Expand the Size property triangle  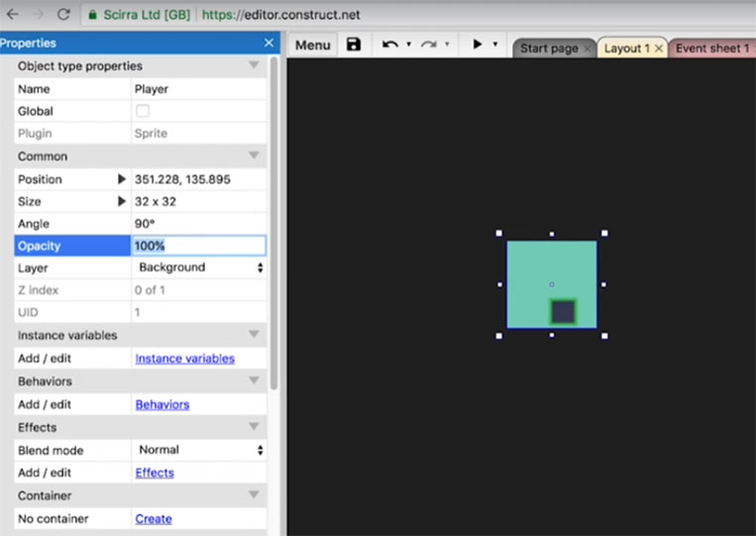coord(122,201)
